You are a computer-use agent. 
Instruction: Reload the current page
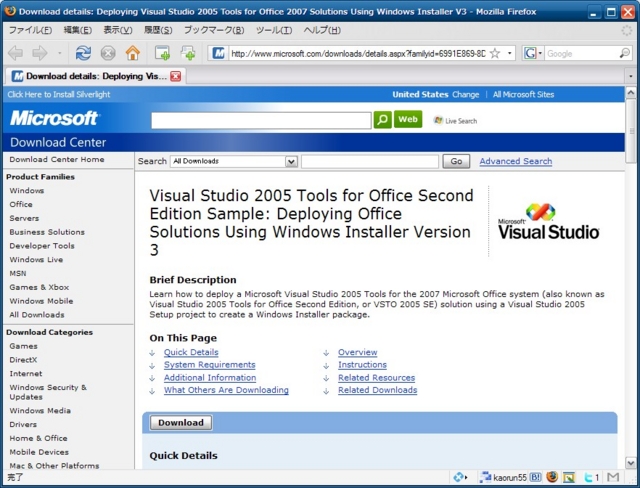pyautogui.click(x=83, y=53)
